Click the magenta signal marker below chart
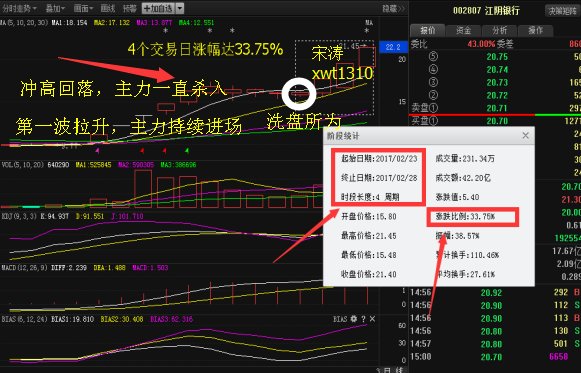The height and width of the screenshot is (373, 581). [97, 151]
